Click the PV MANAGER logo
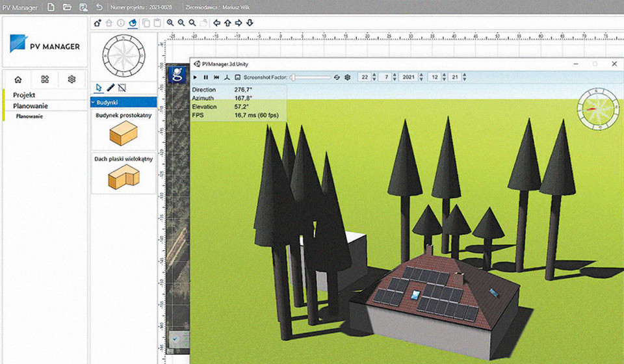The image size is (624, 364). [45, 44]
